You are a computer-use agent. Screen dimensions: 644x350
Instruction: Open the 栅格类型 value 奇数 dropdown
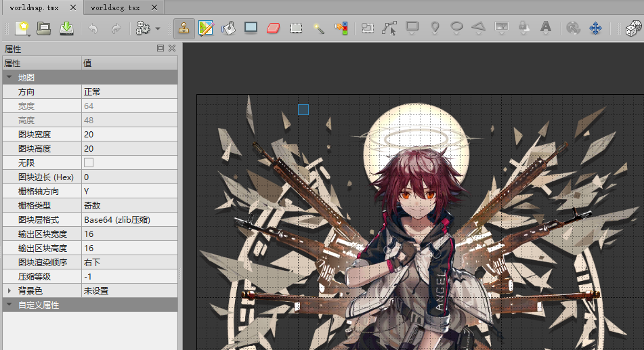[x=130, y=205]
